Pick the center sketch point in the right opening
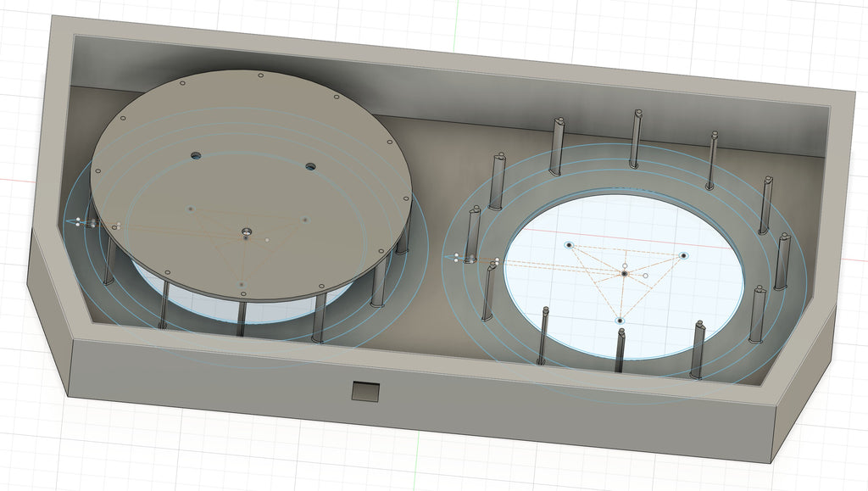Viewport: 868px width, 491px height. 625,273
